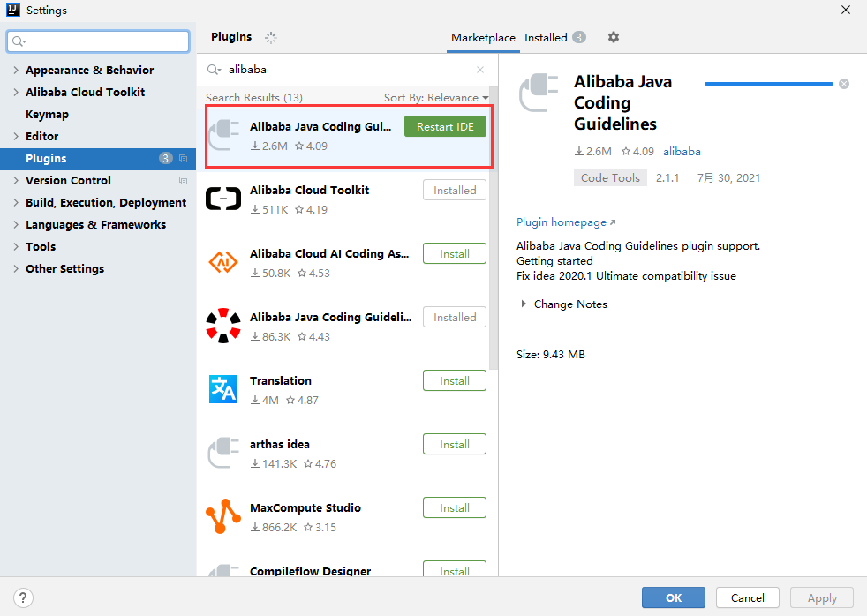Expand the Tools settings node
Viewport: 867px width, 616px height.
(x=16, y=247)
